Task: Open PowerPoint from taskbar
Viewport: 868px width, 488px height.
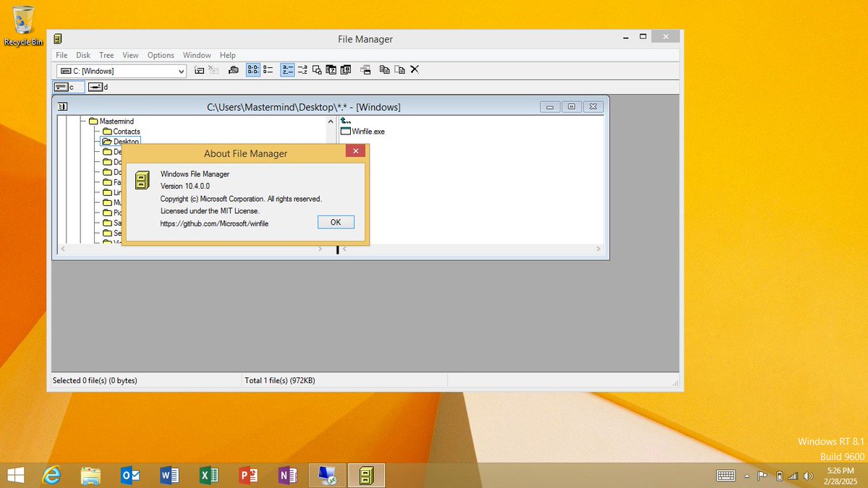Action: tap(248, 475)
